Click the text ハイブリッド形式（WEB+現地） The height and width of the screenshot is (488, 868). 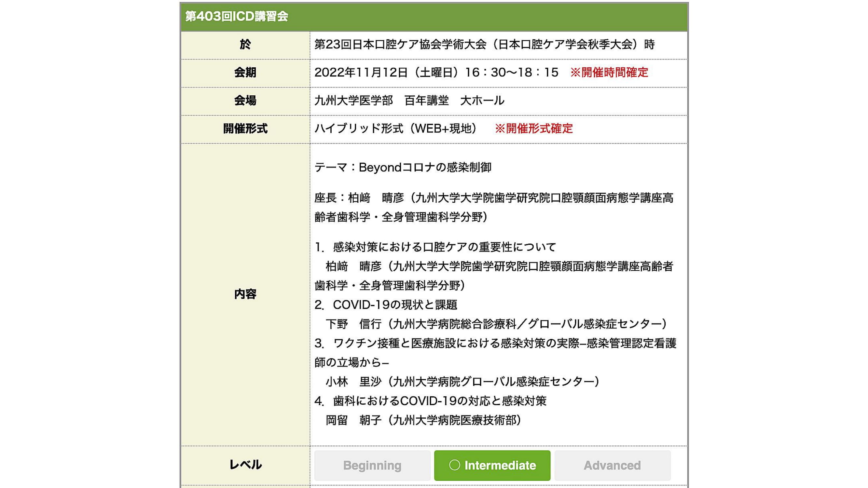point(396,128)
